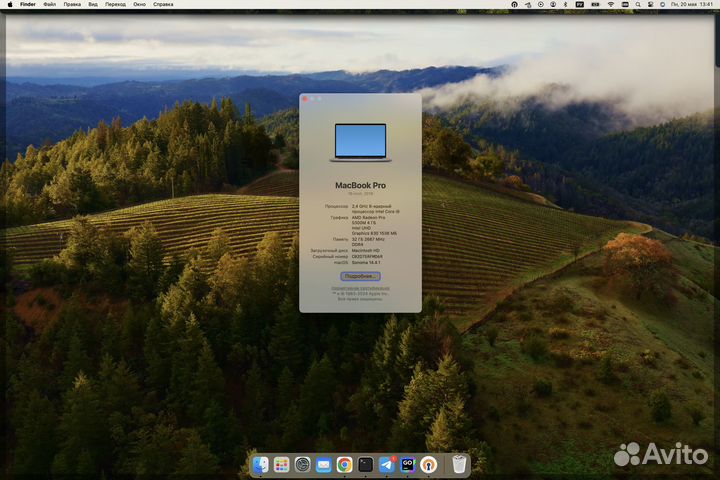The width and height of the screenshot is (720, 480).
Task: Open Google Chrome in the Dock
Action: tap(344, 465)
